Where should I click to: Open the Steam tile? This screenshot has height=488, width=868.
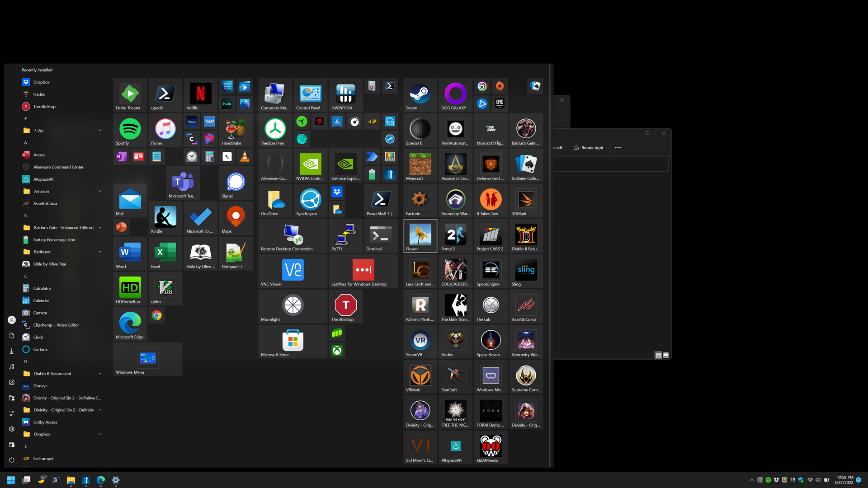click(420, 94)
